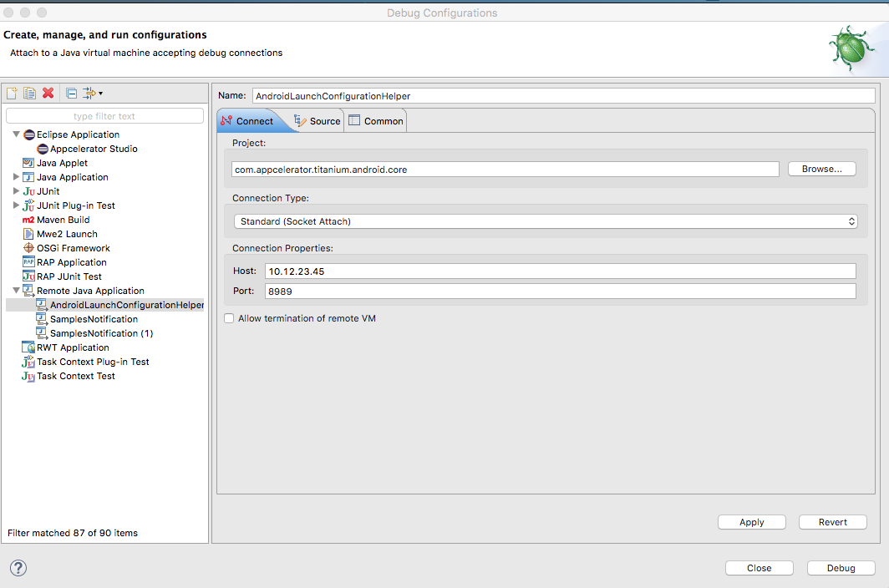This screenshot has height=588, width=889.
Task: Create a new launch configuration
Action: pos(11,93)
